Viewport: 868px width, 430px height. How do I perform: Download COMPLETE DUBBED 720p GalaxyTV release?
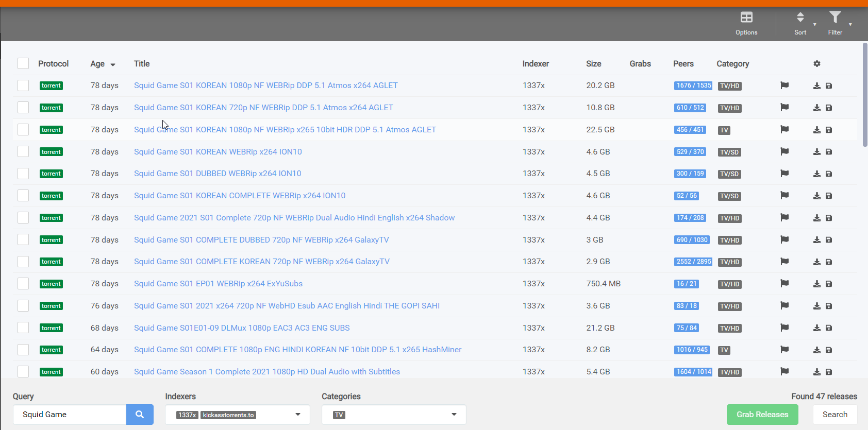817,240
